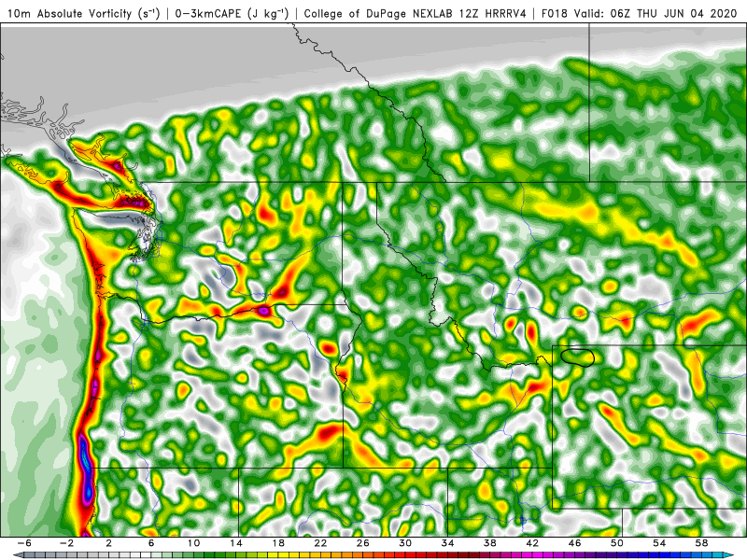Screen dimensions: 747x560
Task: Click the colorbar label "26"
Action: coord(363,543)
